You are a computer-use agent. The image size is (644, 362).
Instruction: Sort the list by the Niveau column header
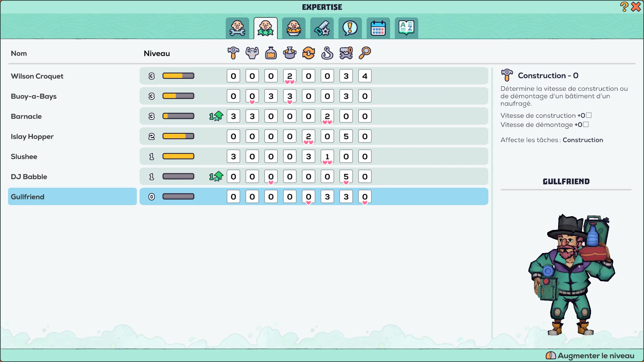click(x=157, y=54)
